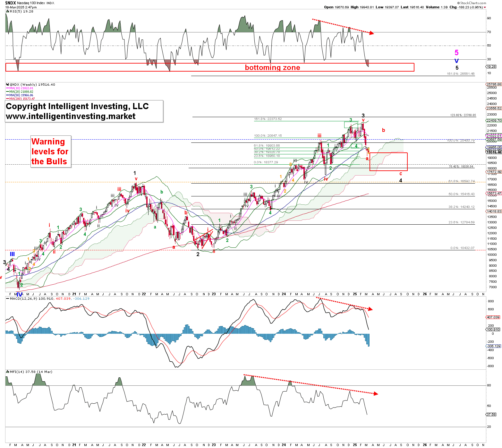This screenshot has height=448, width=502.
Task: Click the "23.6%: 12784.69" Fibonacci label
Action: (x=461, y=222)
